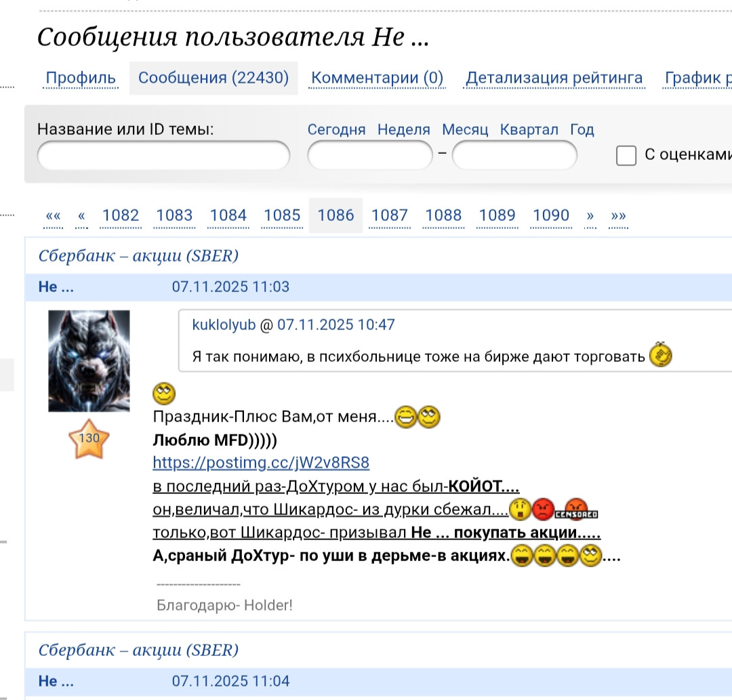Screen dimensions: 732x700
Task: Click underlined text в последний раз-ДоХтуром
Action: (x=260, y=487)
